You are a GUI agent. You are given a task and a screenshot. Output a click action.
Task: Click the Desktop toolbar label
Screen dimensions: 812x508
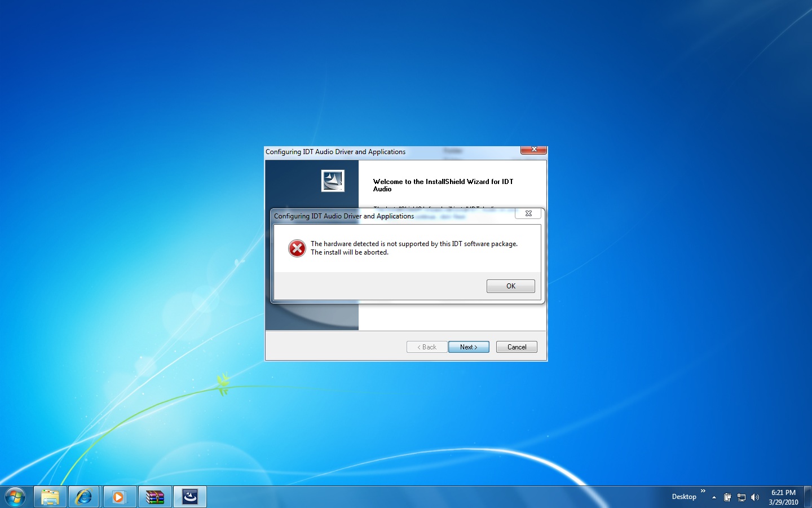pos(684,497)
